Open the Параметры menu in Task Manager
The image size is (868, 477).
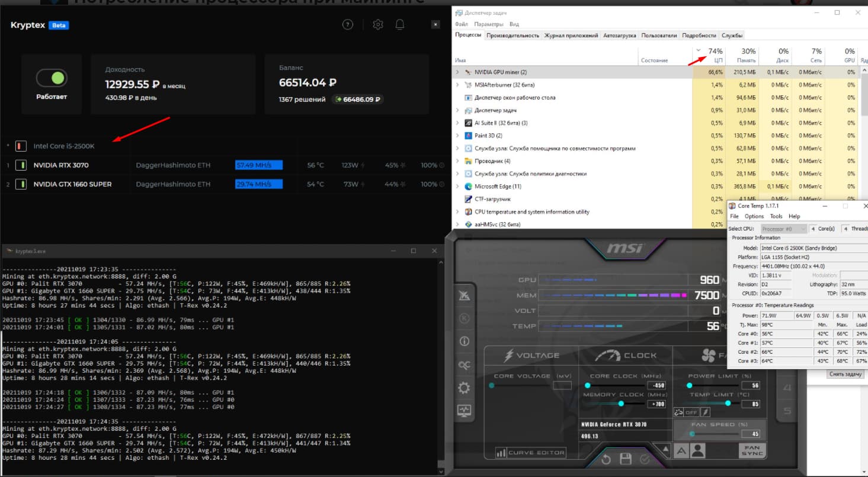[x=489, y=24]
